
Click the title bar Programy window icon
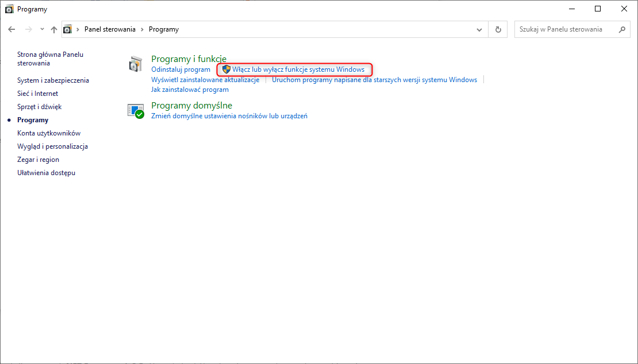(9, 9)
